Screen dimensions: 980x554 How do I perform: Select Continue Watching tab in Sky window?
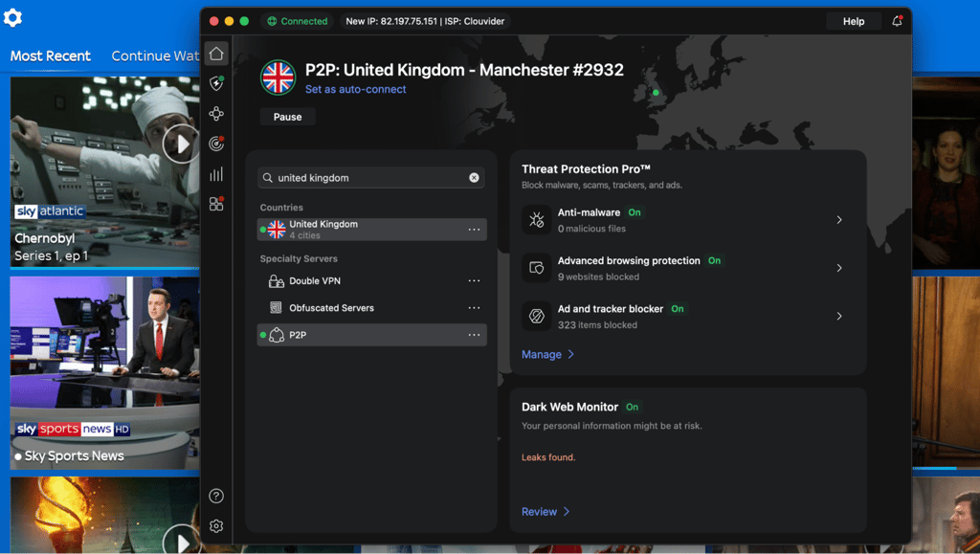[x=155, y=56]
